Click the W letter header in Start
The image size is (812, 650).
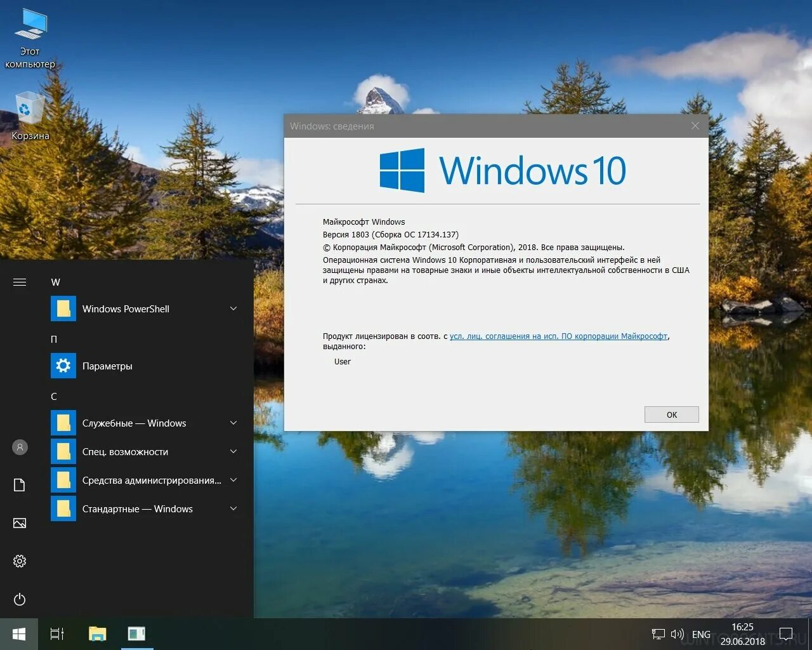(56, 282)
